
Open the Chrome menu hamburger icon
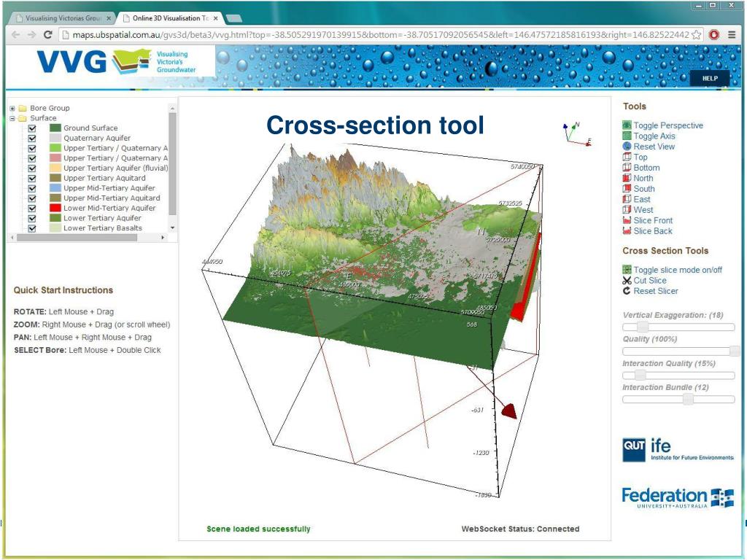[x=732, y=35]
